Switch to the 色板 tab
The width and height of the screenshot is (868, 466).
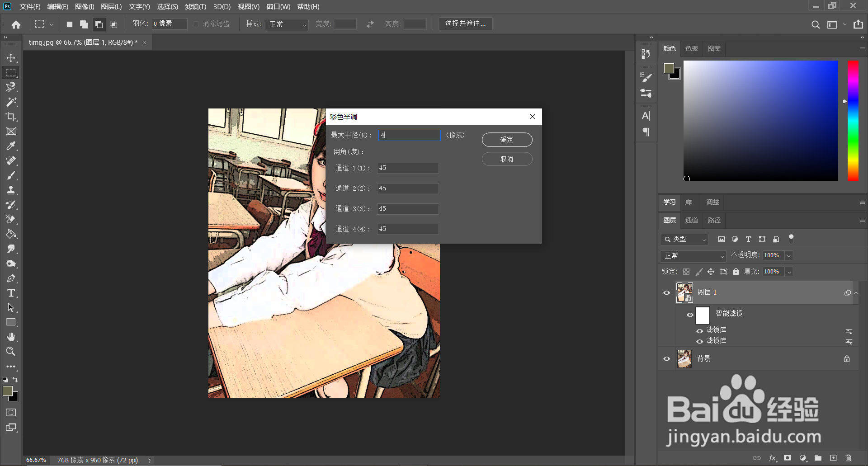tap(692, 48)
